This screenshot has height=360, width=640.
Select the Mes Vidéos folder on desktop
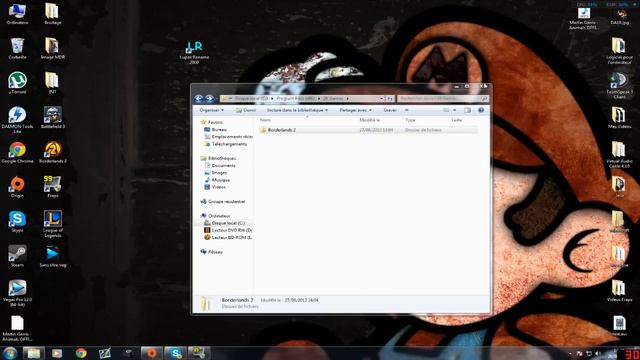tap(619, 118)
